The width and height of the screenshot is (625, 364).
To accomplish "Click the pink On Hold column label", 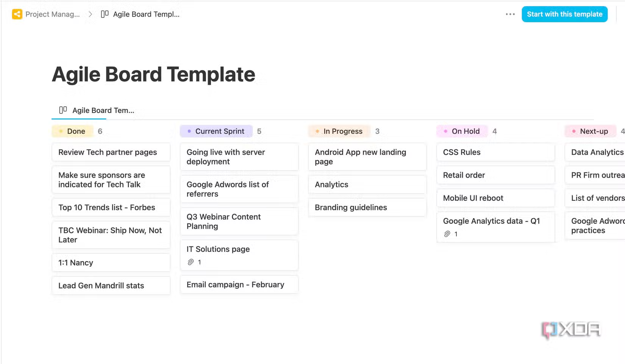I will point(462,131).
